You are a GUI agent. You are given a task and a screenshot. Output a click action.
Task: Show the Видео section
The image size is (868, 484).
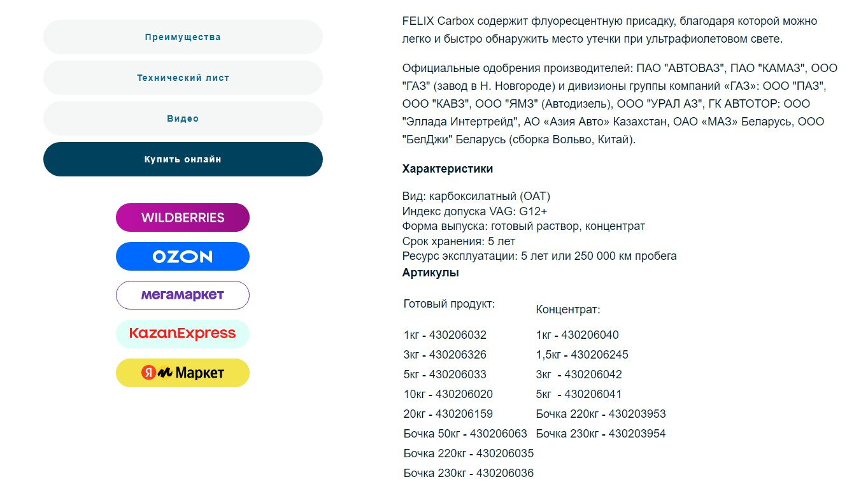183,118
